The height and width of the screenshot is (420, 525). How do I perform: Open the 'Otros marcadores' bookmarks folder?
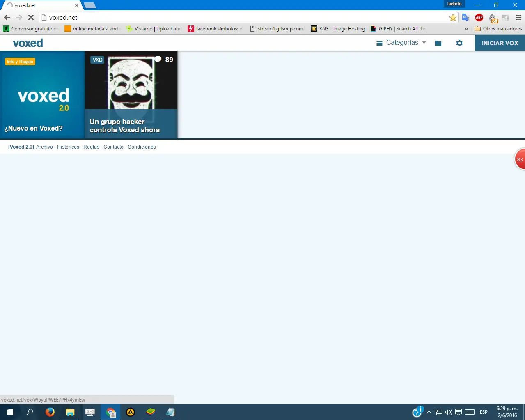(498, 29)
